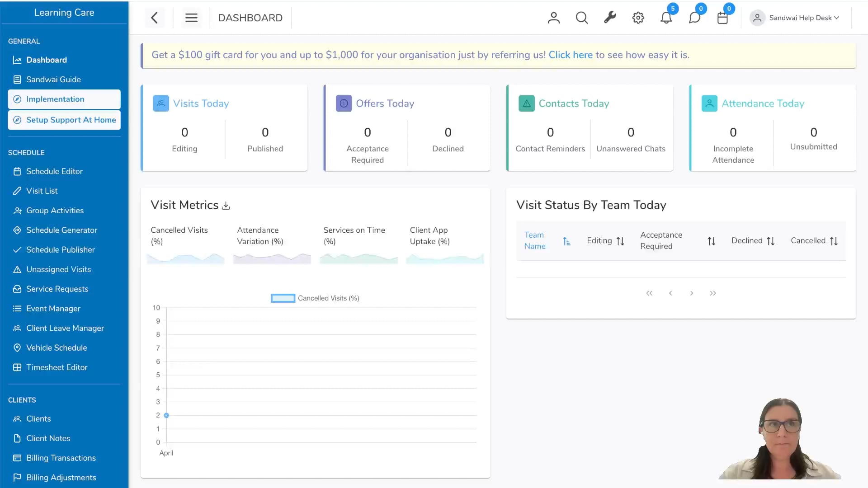
Task: Download Visit Metrics via download icon
Action: pyautogui.click(x=226, y=206)
